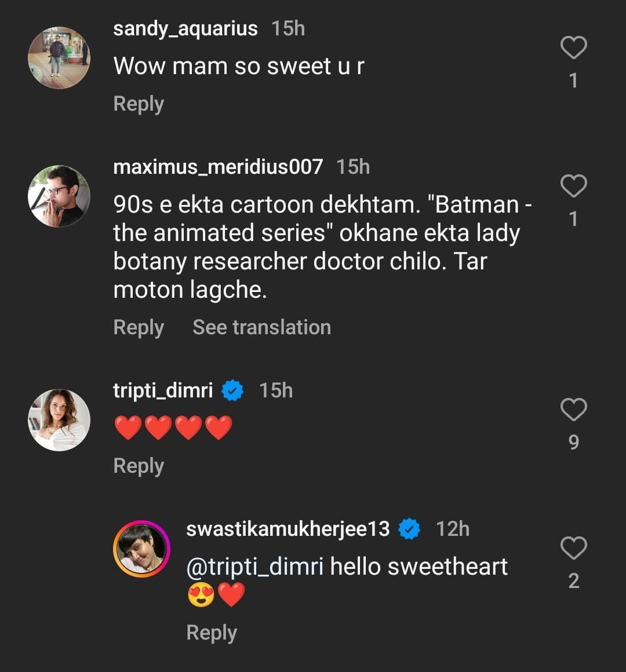Reply to sandy_aquarius's comment
This screenshot has width=626, height=672.
point(139,104)
